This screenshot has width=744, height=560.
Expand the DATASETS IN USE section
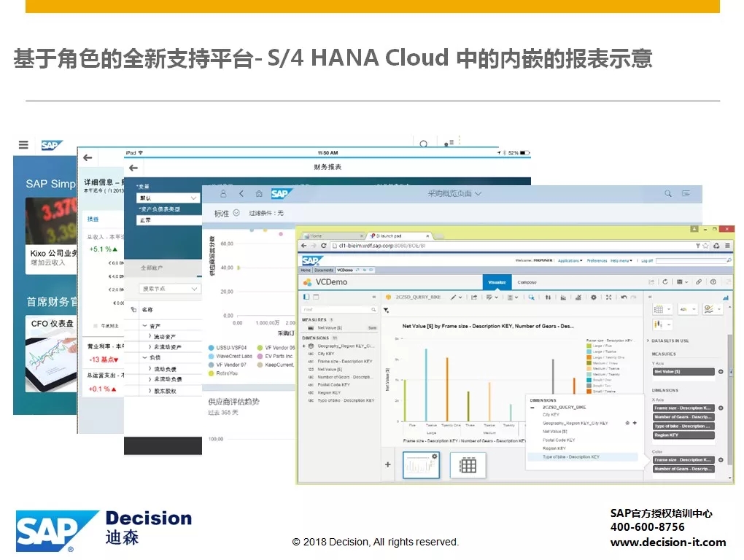coord(648,341)
